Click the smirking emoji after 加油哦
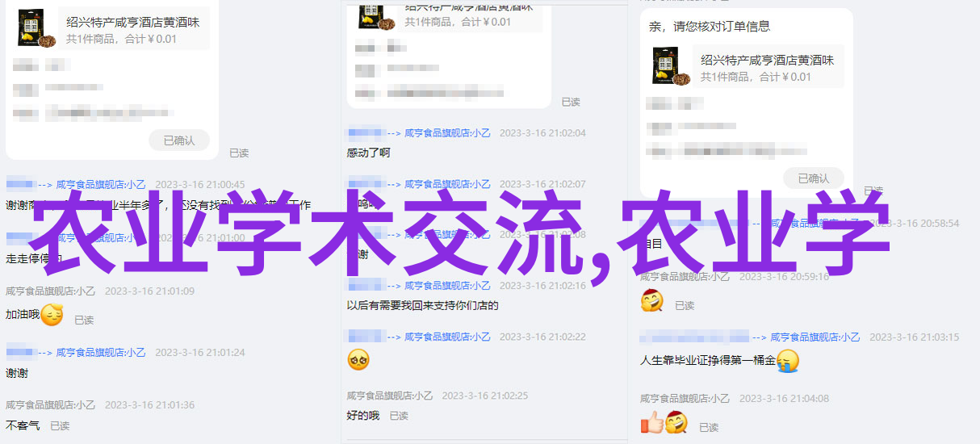The width and height of the screenshot is (980, 444). (x=52, y=315)
